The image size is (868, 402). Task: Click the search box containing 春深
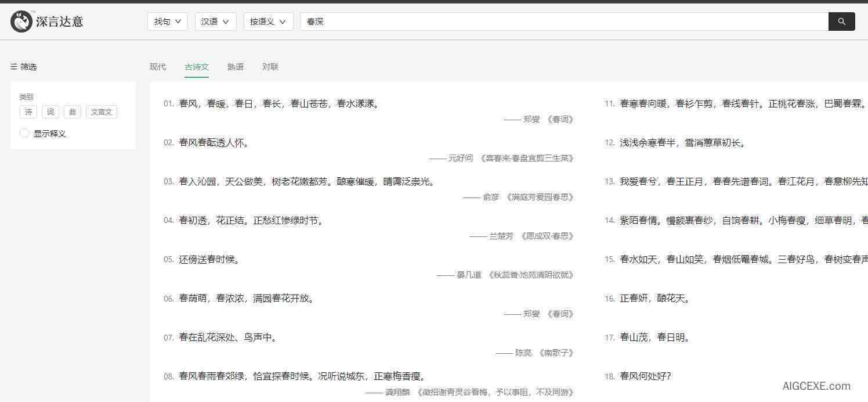coord(564,21)
